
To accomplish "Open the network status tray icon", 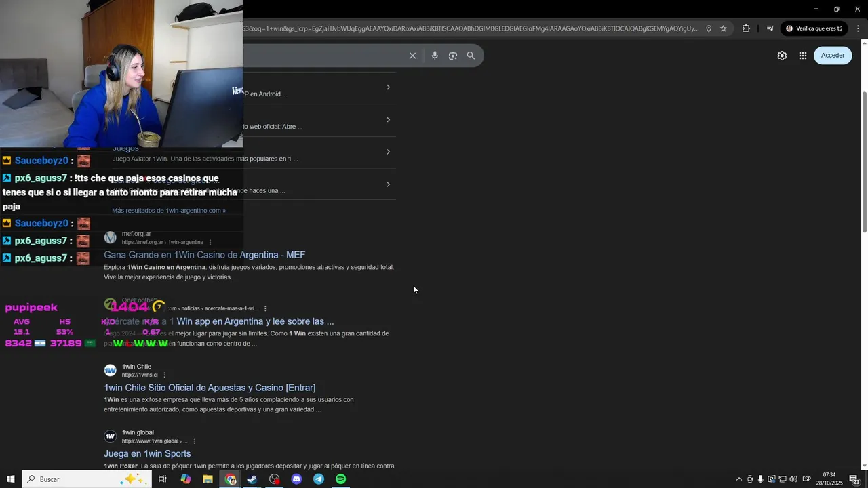I will (783, 479).
